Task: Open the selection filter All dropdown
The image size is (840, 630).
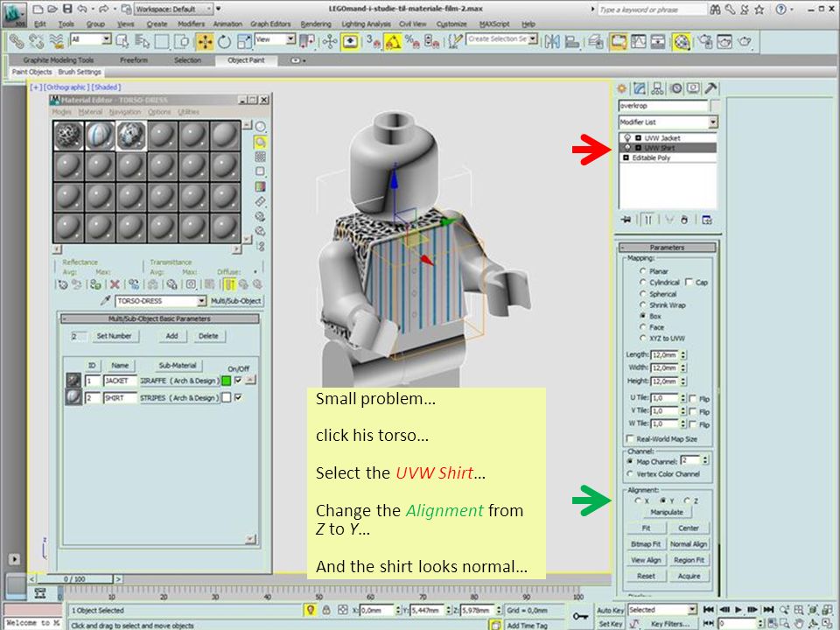Action: tap(91, 39)
